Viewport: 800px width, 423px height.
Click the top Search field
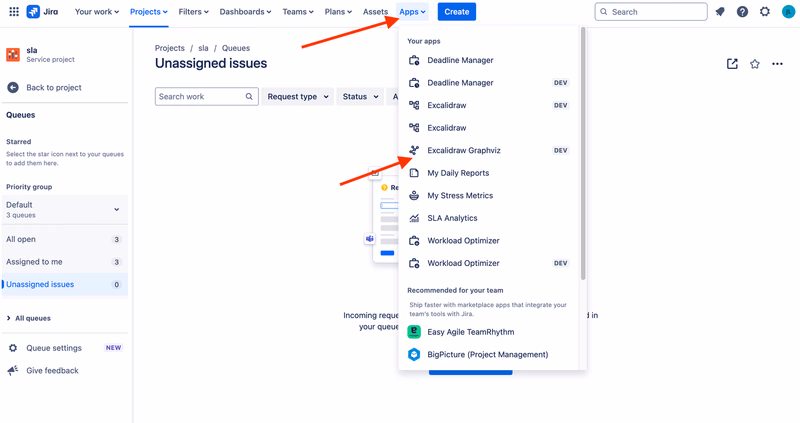pos(651,12)
